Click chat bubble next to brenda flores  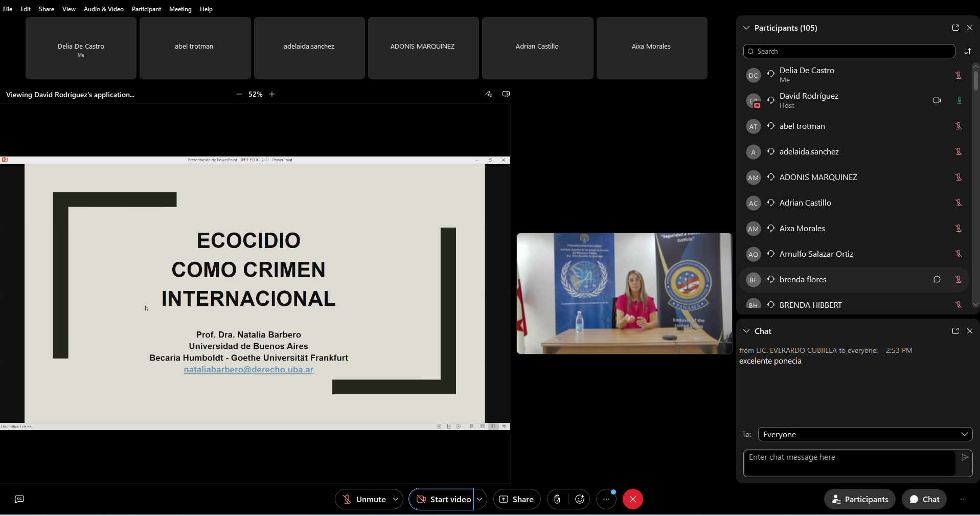(x=937, y=279)
